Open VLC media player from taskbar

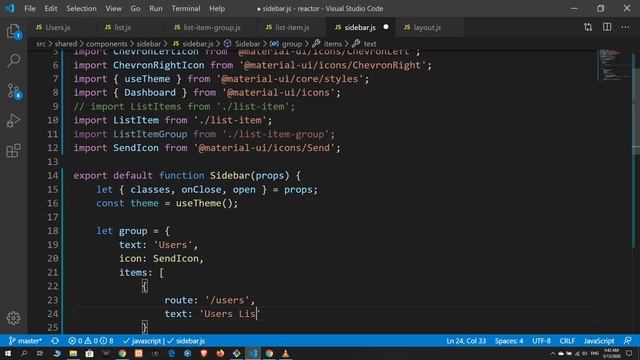point(285,353)
